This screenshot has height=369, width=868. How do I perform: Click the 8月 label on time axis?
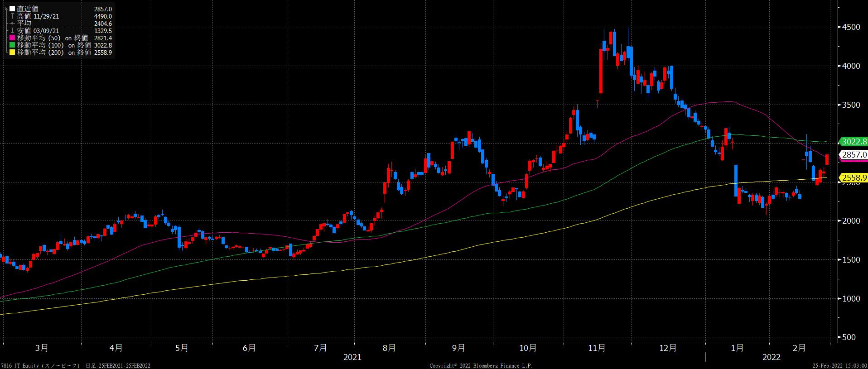pos(389,348)
